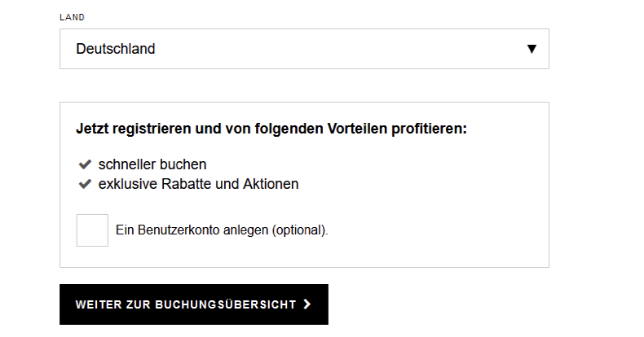Click the checkmark icon beside 'exklusive Rabatte und Aktionen'
Image resolution: width=644 pixels, height=337 pixels.
coord(84,184)
